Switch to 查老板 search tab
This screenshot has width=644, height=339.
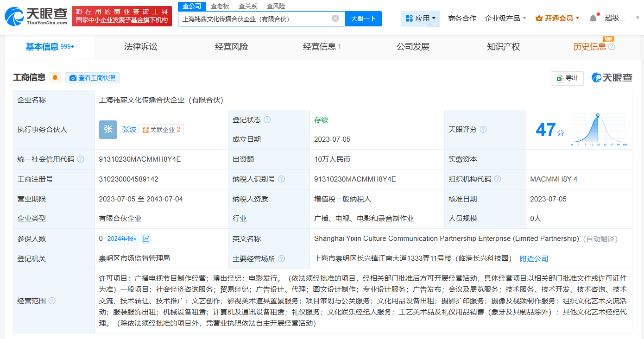(220, 6)
